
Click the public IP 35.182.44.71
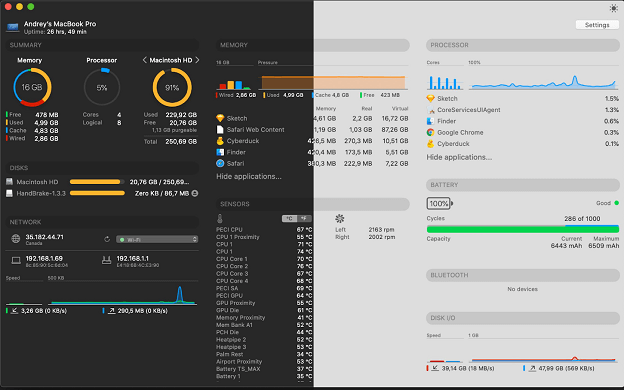44,237
